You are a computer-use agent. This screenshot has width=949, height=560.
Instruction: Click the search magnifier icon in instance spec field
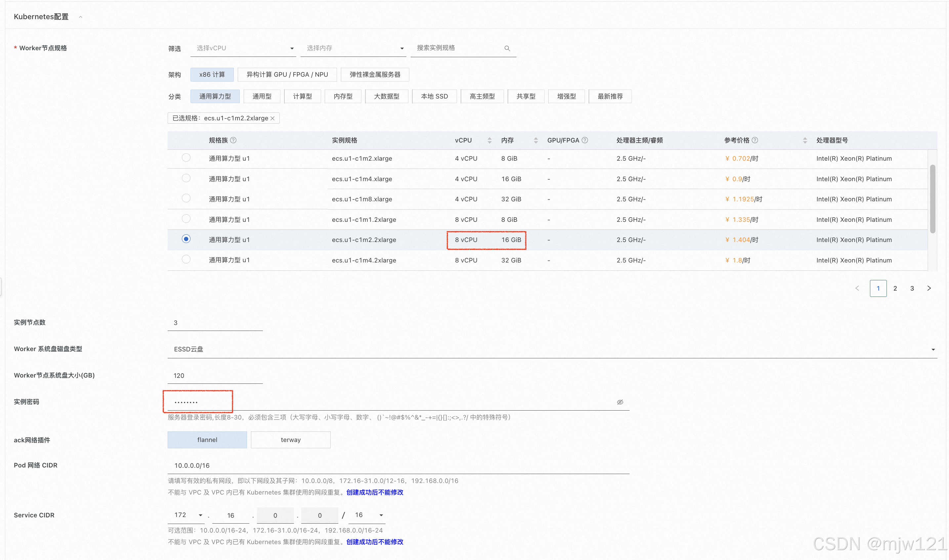(x=507, y=48)
